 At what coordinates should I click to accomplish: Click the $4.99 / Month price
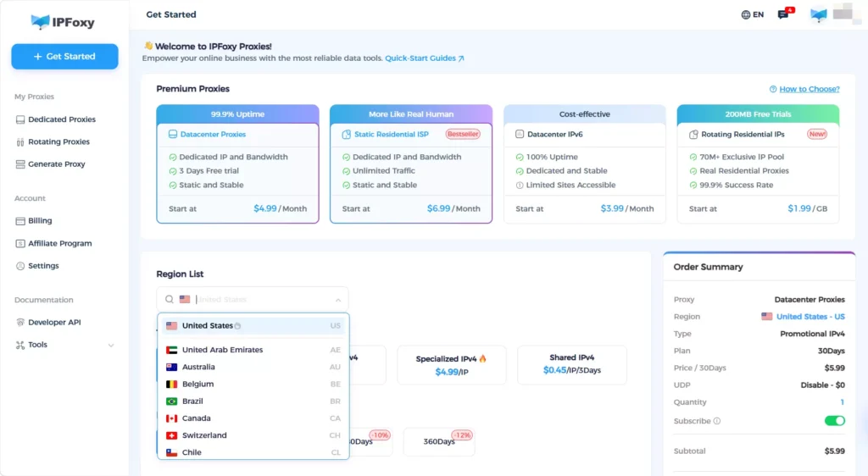point(280,209)
